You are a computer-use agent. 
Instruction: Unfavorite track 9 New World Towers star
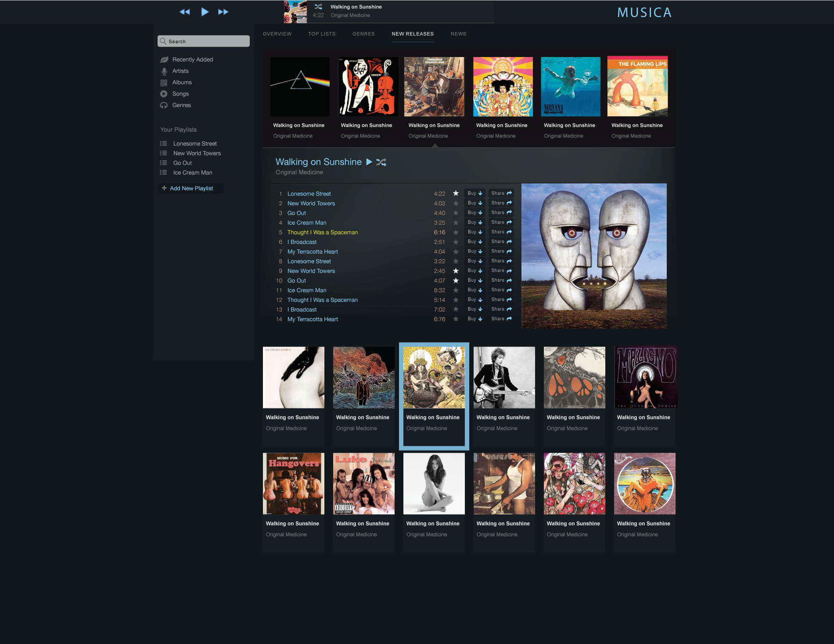tap(456, 271)
